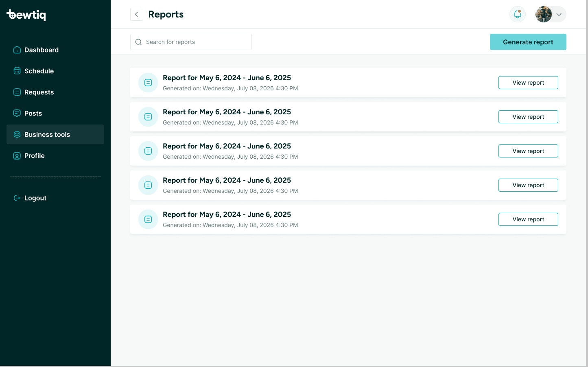Open notifications via the bell icon
The height and width of the screenshot is (367, 588).
pyautogui.click(x=518, y=14)
